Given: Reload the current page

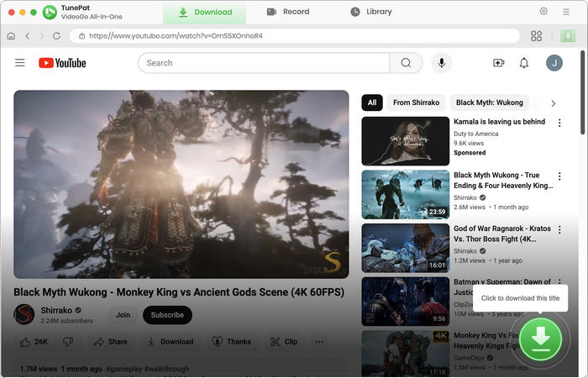Looking at the screenshot, I should point(56,35).
